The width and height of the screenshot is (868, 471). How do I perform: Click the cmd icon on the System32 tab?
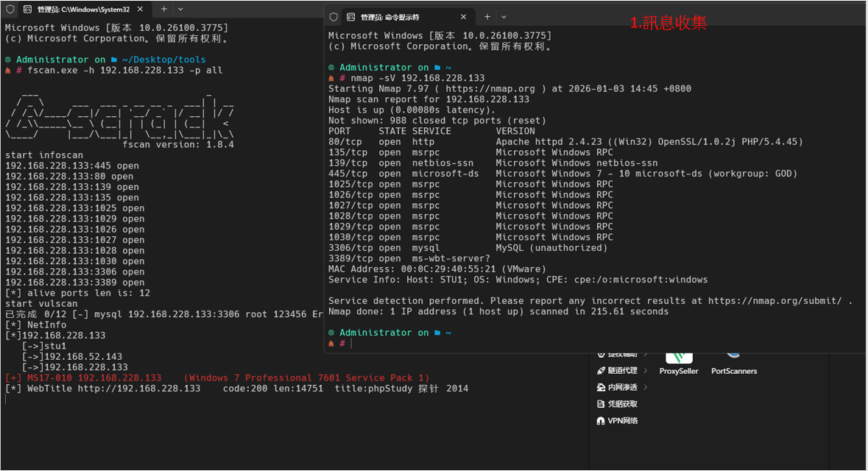[27, 10]
